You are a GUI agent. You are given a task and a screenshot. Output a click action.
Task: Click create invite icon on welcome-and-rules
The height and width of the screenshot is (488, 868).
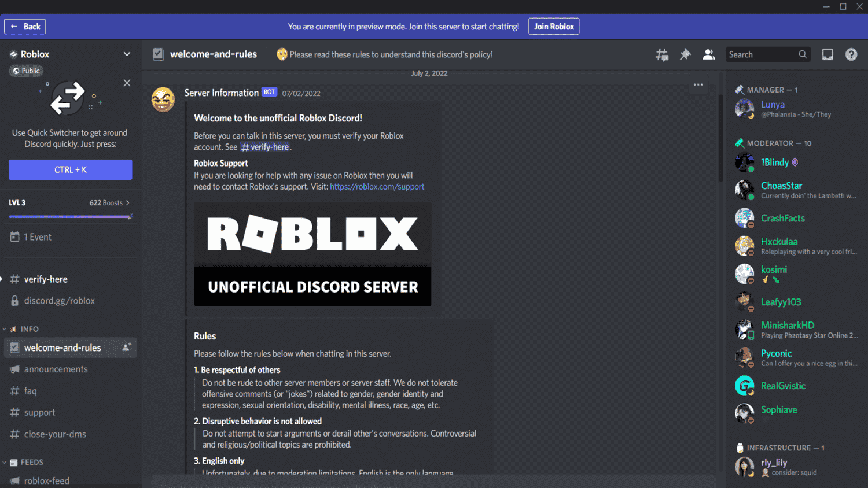pyautogui.click(x=126, y=347)
